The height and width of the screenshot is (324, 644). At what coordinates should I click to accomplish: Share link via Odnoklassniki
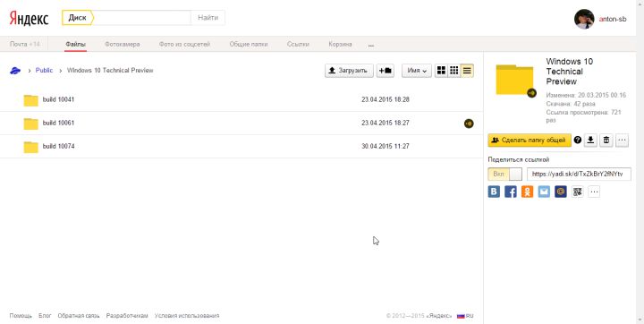[528, 192]
